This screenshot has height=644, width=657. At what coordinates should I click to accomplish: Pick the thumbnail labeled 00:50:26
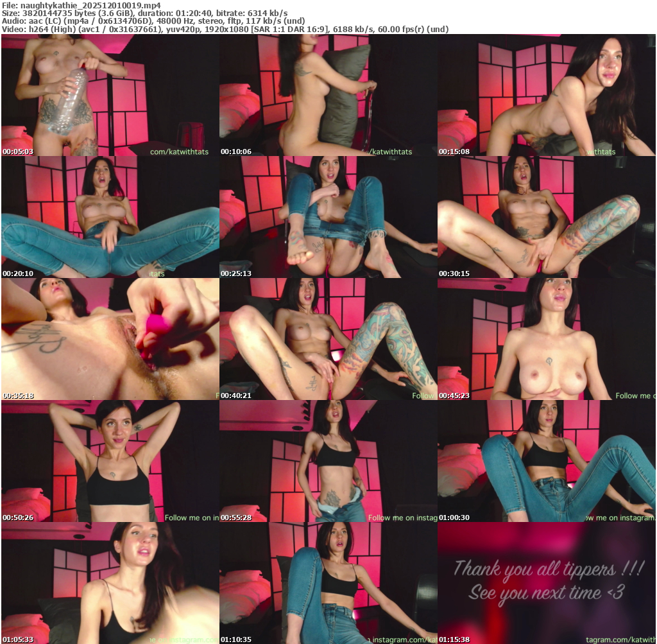pos(110,461)
